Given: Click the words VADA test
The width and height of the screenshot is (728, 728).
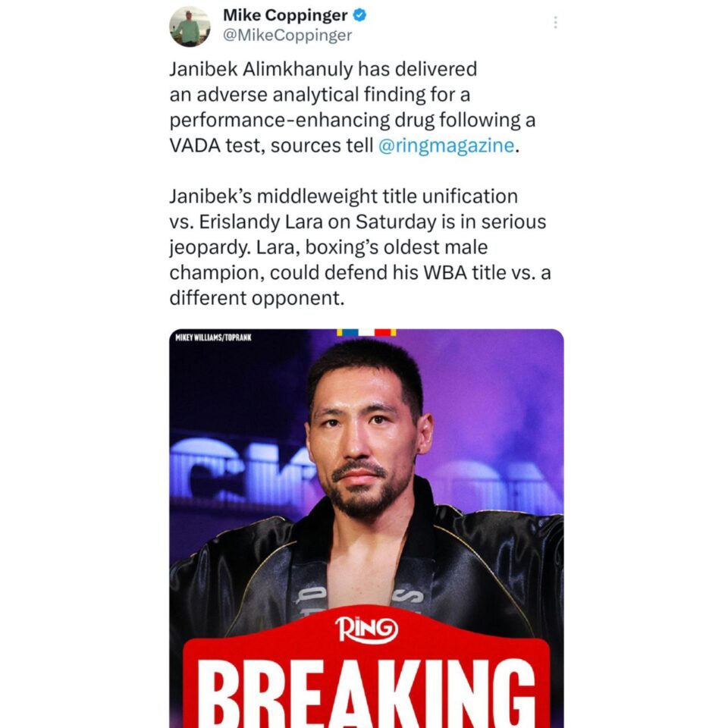Looking at the screenshot, I should click(218, 146).
